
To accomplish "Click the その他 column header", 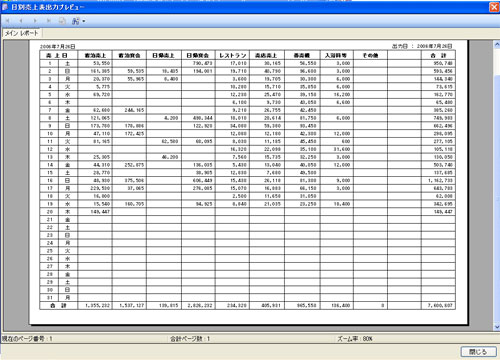I will coord(370,55).
